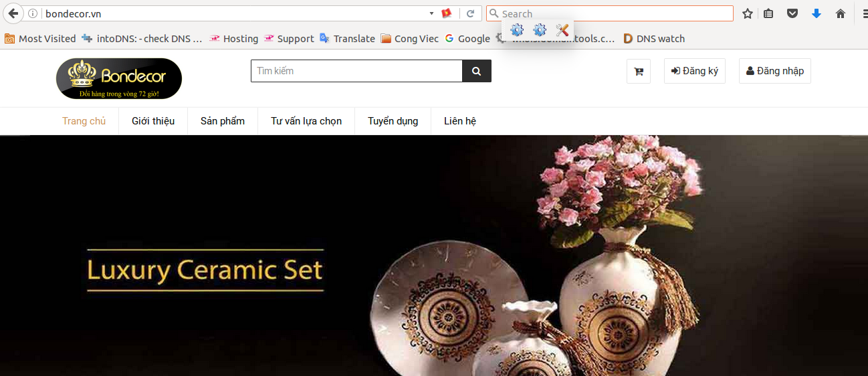This screenshot has width=868, height=376.
Task: Go to Trang chủ home tab
Action: pos(84,121)
